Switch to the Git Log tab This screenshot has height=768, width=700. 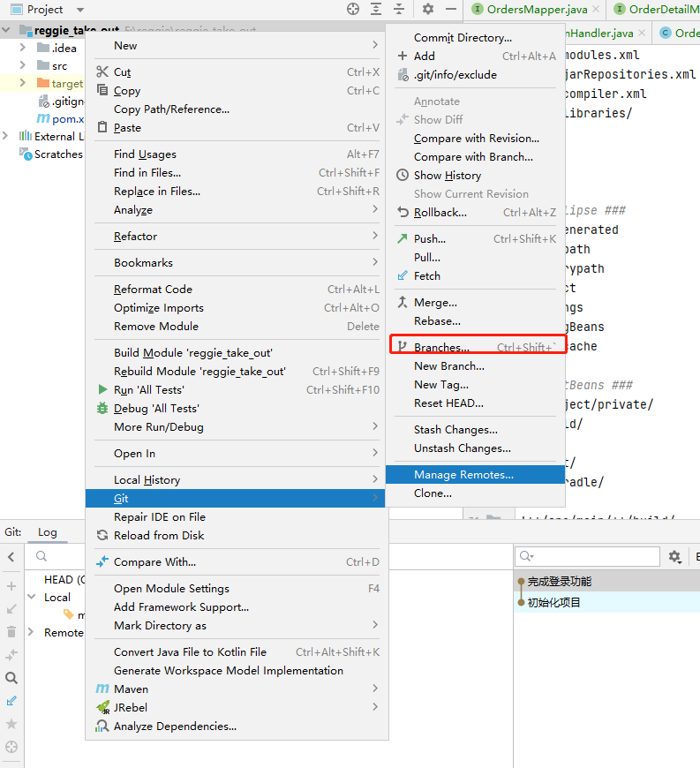point(48,532)
